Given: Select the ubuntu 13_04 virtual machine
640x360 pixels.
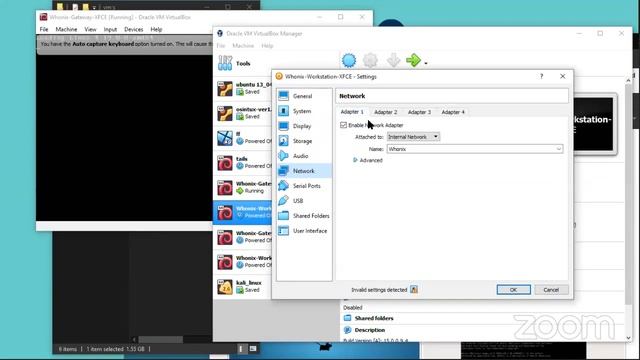Looking at the screenshot, I should tap(243, 88).
